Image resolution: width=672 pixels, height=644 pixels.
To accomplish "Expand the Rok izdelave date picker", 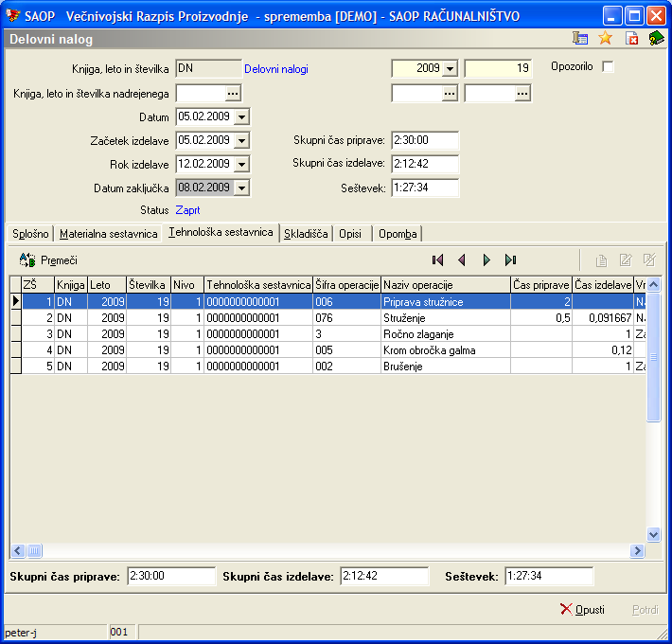I will (241, 164).
